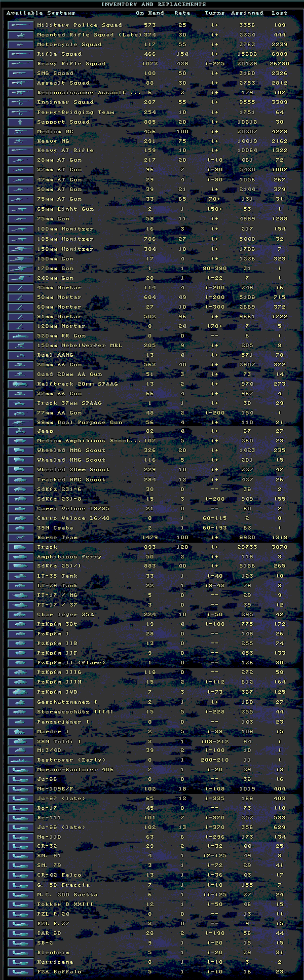Viewport: 304px width, 980px height.
Task: Click the 105mm Howitzer icon
Action: [x=21, y=239]
